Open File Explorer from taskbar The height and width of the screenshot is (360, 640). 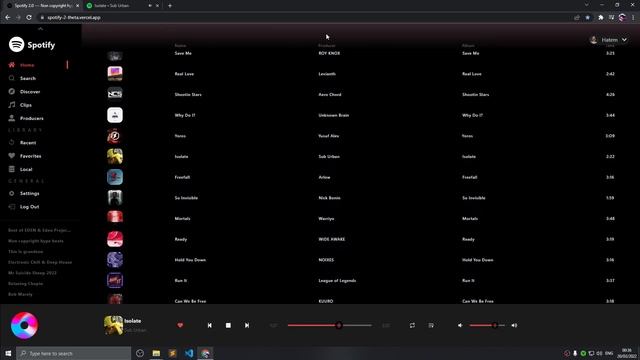[x=156, y=353]
